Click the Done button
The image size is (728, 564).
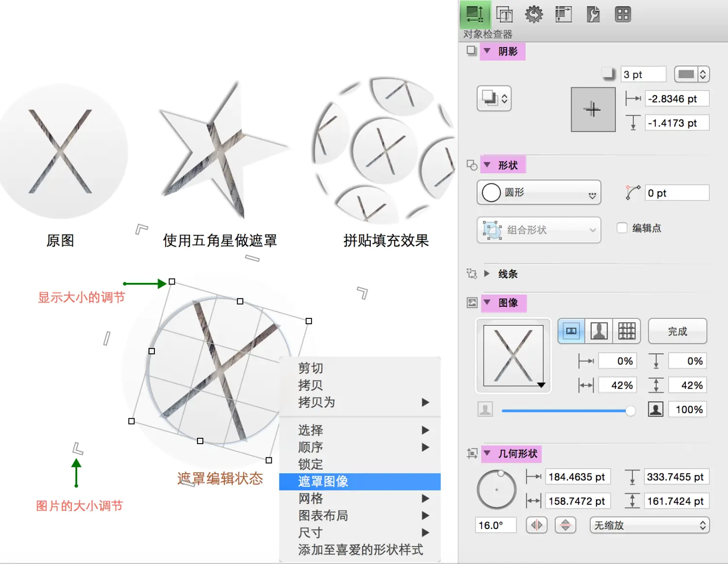(678, 331)
